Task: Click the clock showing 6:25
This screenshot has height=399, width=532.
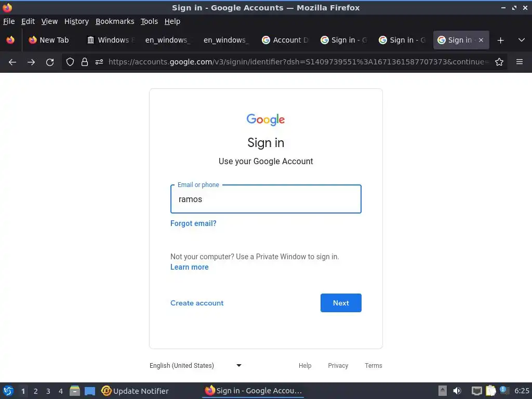Action: 522,391
